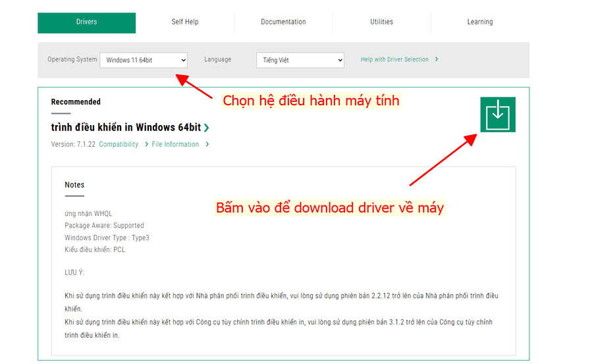The image size is (592, 364).
Task: Click the Version: 7.1.22 text
Action: 73,144
